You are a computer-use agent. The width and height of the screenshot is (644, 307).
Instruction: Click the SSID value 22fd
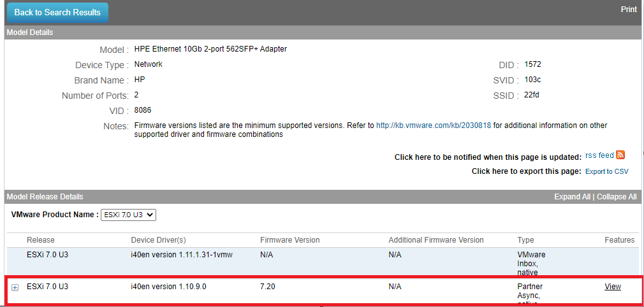coord(532,95)
